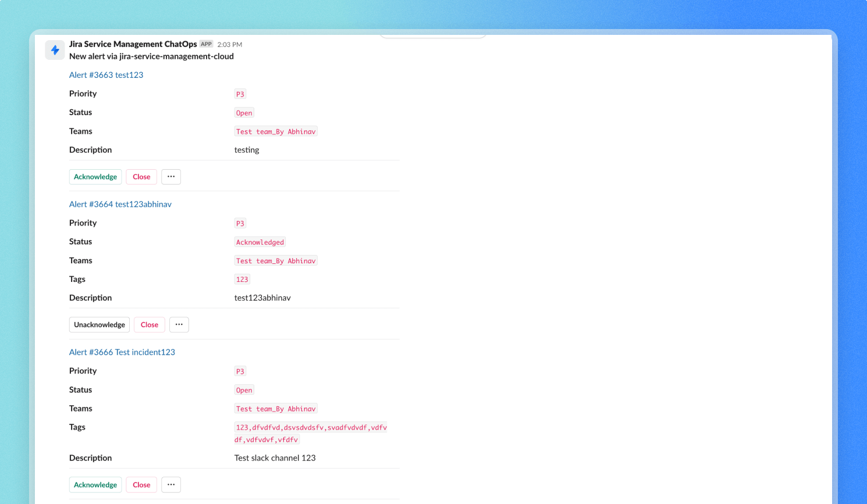This screenshot has width=867, height=504.
Task: Acknowledge Alert #3663
Action: pos(95,176)
